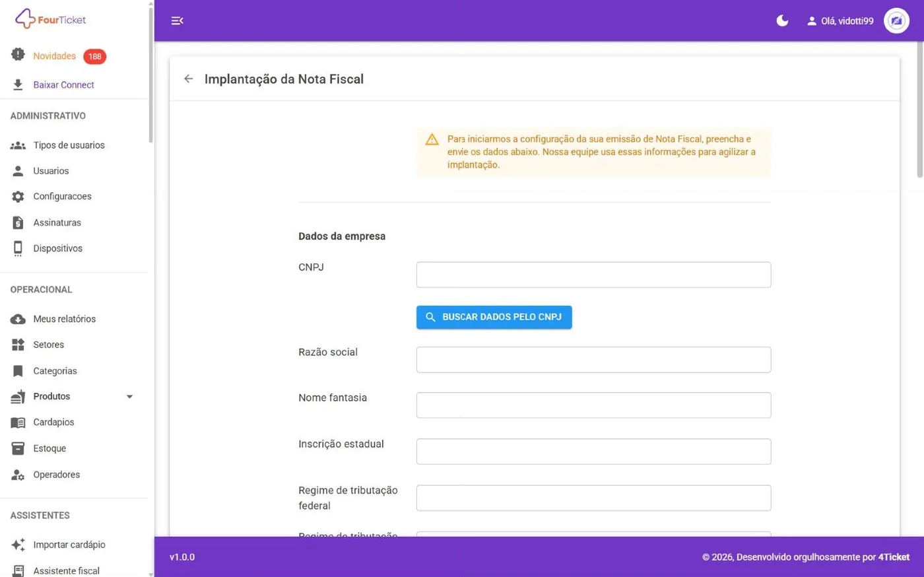Click the Inscrição estadual input field
Viewport: 924px width, 577px height.
593,452
